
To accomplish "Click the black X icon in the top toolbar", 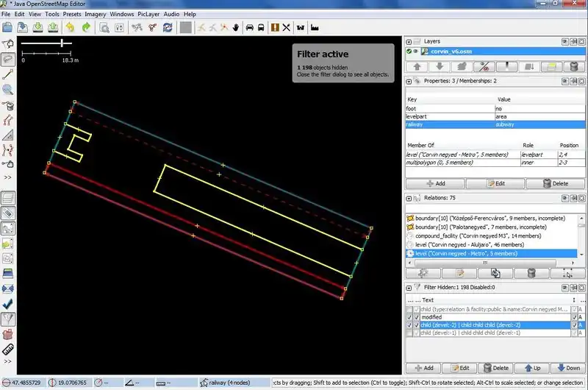I will tap(287, 28).
